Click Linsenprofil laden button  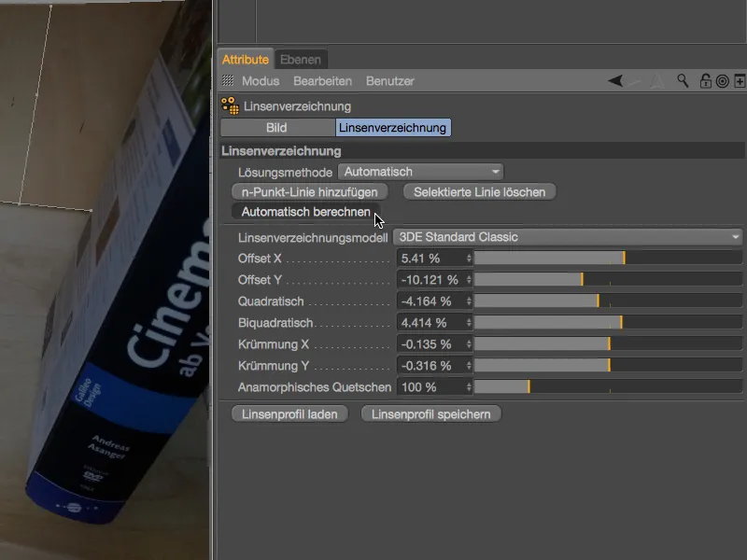coord(289,413)
